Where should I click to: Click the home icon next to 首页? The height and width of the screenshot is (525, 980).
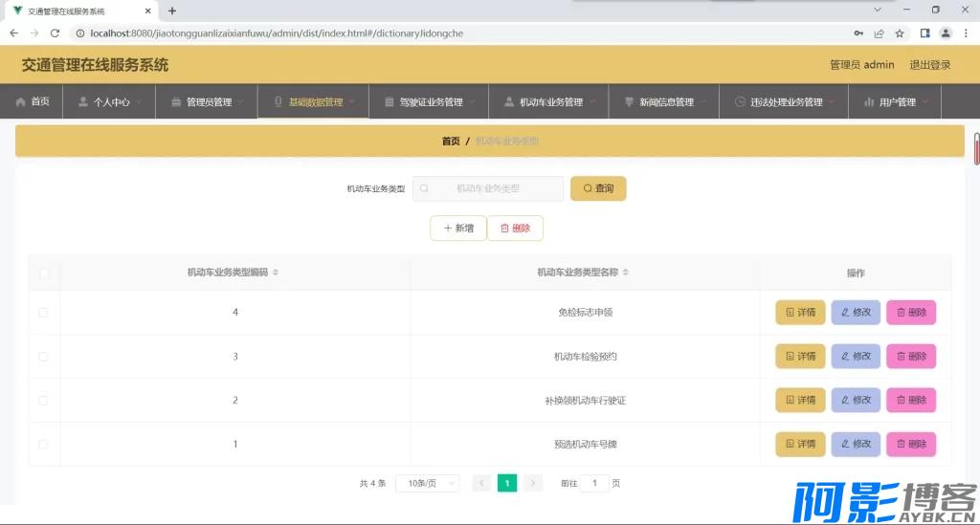[x=21, y=101]
